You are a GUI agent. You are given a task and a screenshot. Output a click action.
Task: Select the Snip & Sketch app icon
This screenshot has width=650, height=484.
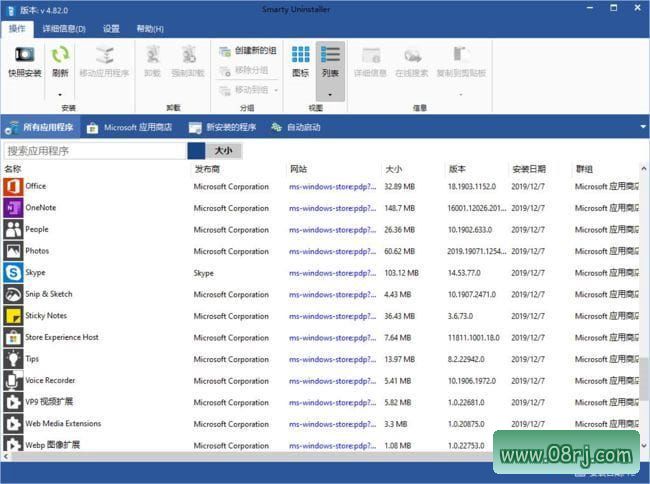[x=13, y=294]
